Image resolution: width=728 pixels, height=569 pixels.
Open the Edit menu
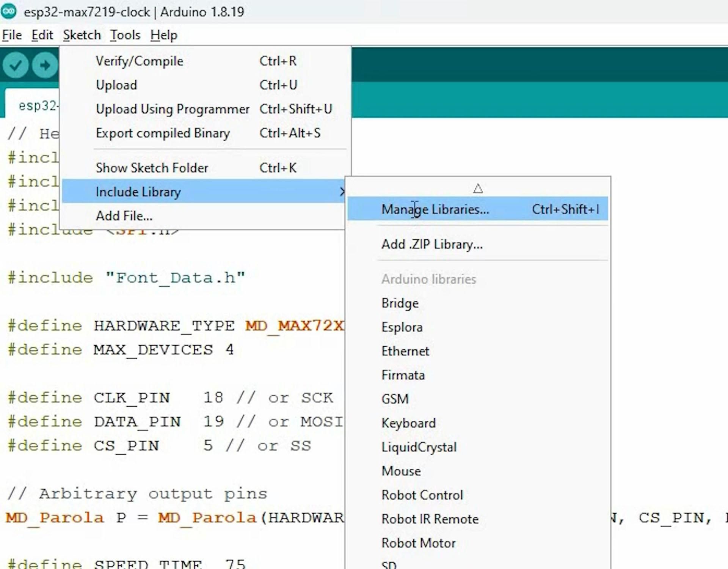[42, 35]
